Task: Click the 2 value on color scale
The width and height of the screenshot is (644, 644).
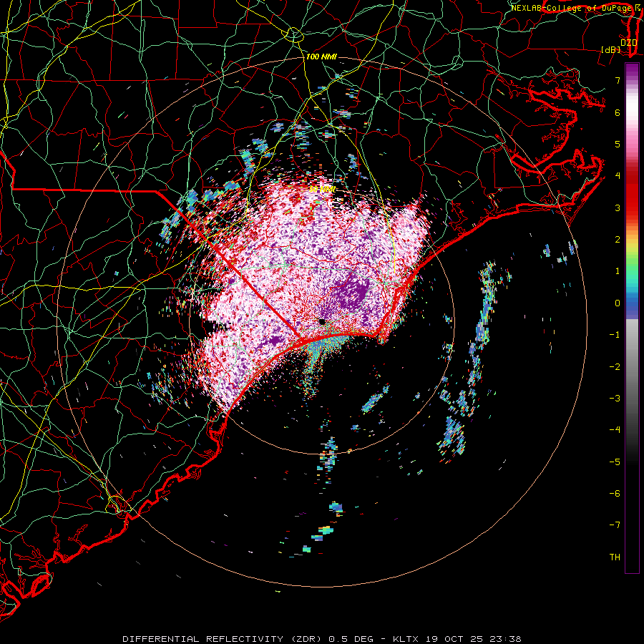Action: coord(618,240)
